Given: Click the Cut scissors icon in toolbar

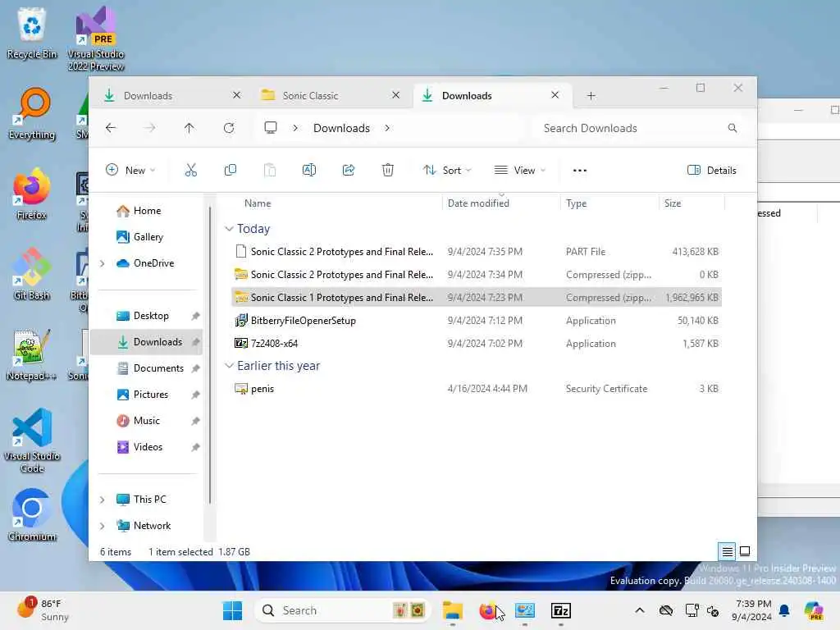Looking at the screenshot, I should tap(190, 171).
